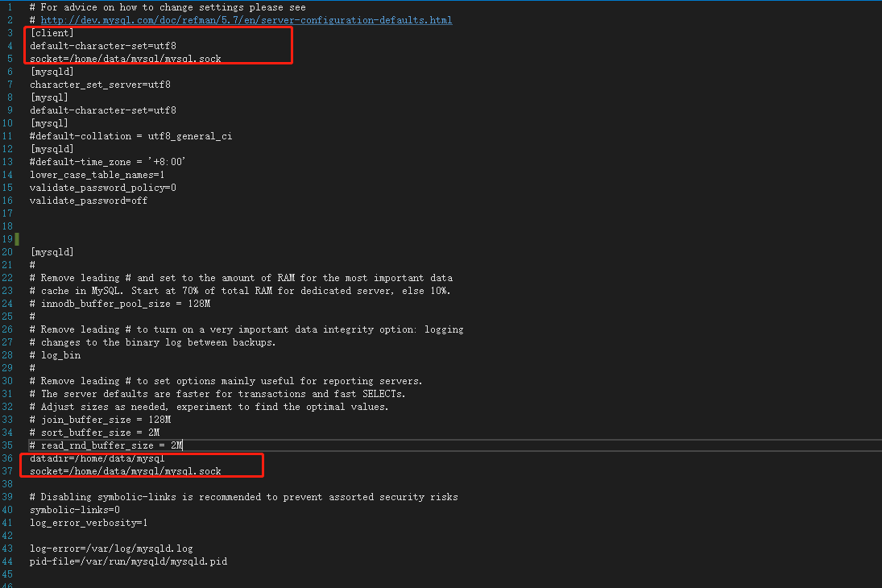Screen dimensions: 882x588
Task: Click the comment 'The server defaults are faster'
Action: (x=217, y=395)
